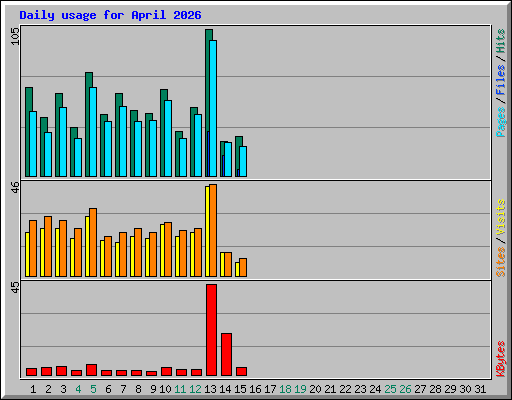The image size is (512, 400).
Task: Click the orange sites bar for day 5
Action: 93,242
